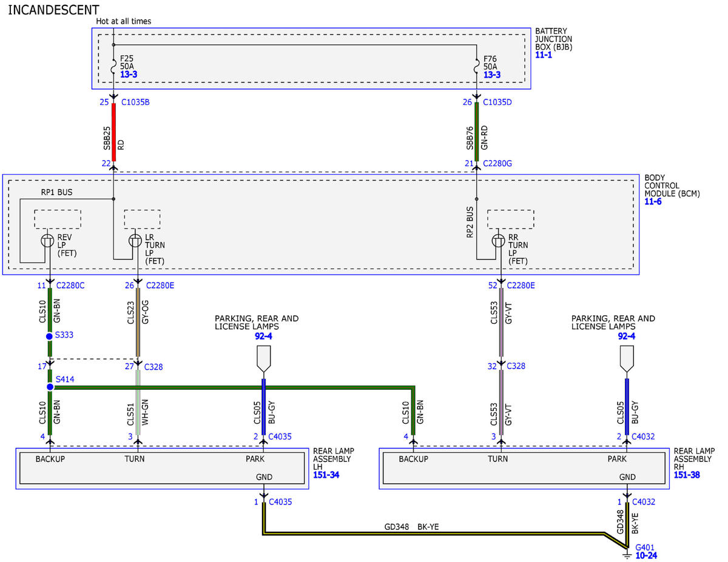Select C328 label at pin 27
This screenshot has width=728, height=562.
tap(153, 367)
